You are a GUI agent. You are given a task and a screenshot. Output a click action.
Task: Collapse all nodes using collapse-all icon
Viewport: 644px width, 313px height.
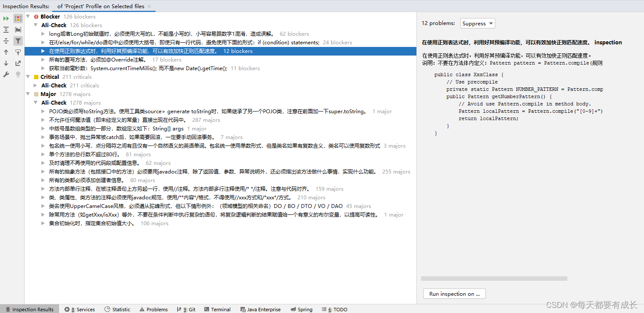(x=6, y=41)
